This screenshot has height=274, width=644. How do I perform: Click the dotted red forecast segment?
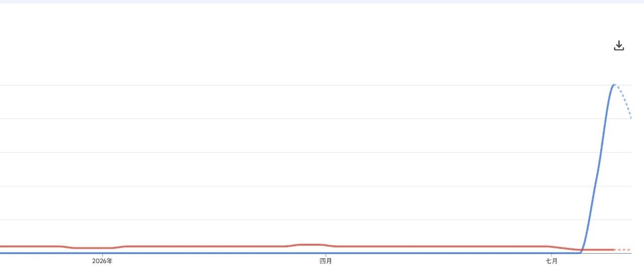point(623,250)
